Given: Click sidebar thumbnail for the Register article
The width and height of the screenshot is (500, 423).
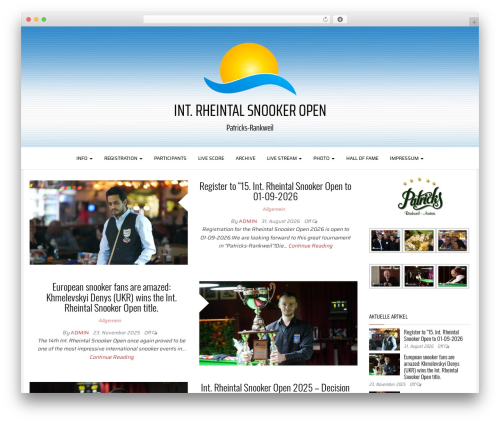Looking at the screenshot, I should point(384,339).
